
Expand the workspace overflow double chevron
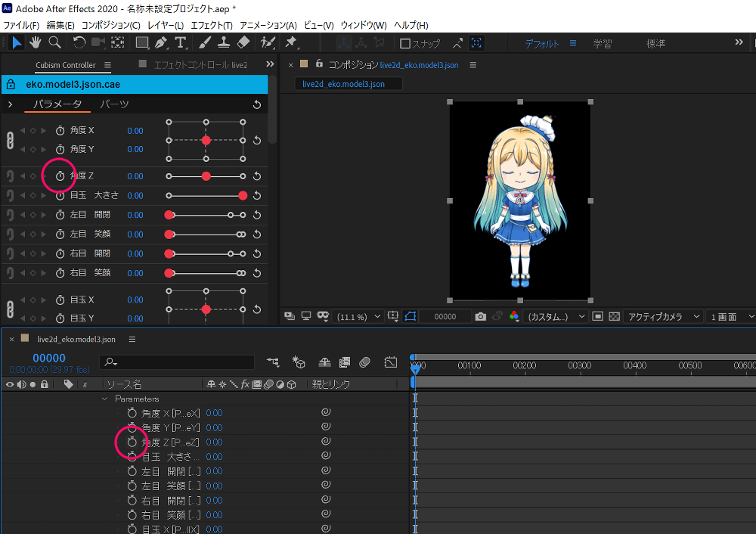pyautogui.click(x=739, y=42)
